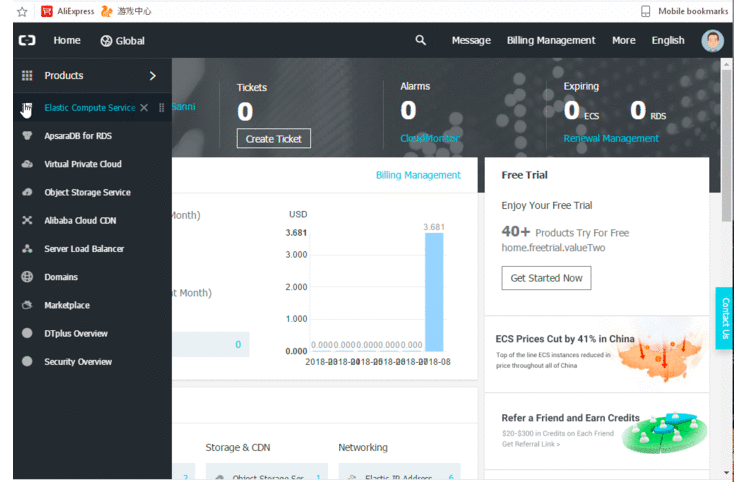Open the Contact Us side tab
The height and width of the screenshot is (482, 746).
725,318
